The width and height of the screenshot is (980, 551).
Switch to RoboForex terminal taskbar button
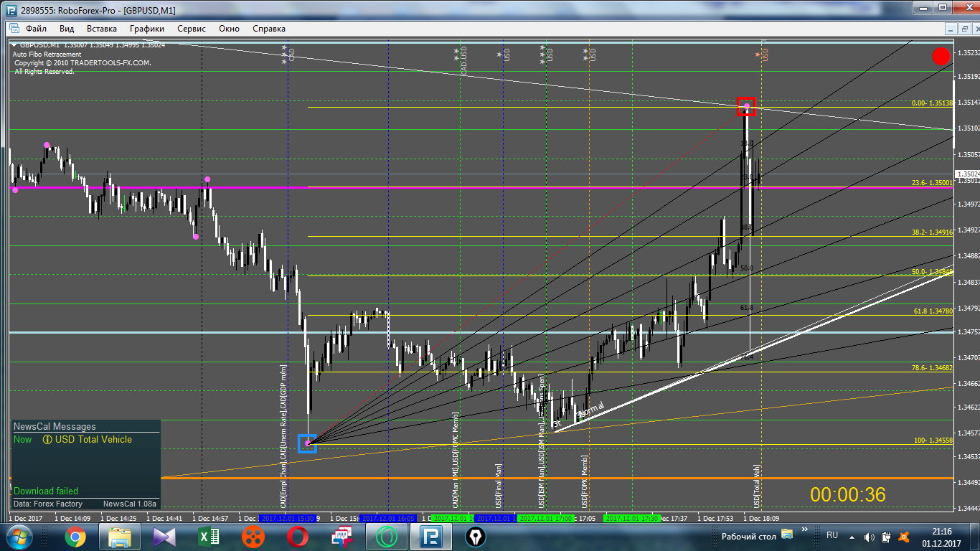(430, 537)
